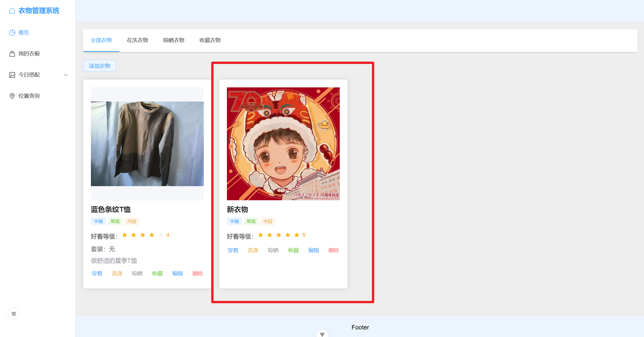The height and width of the screenshot is (337, 644).
Task: Open the 位置查询 menu item
Action: pyautogui.click(x=38, y=96)
